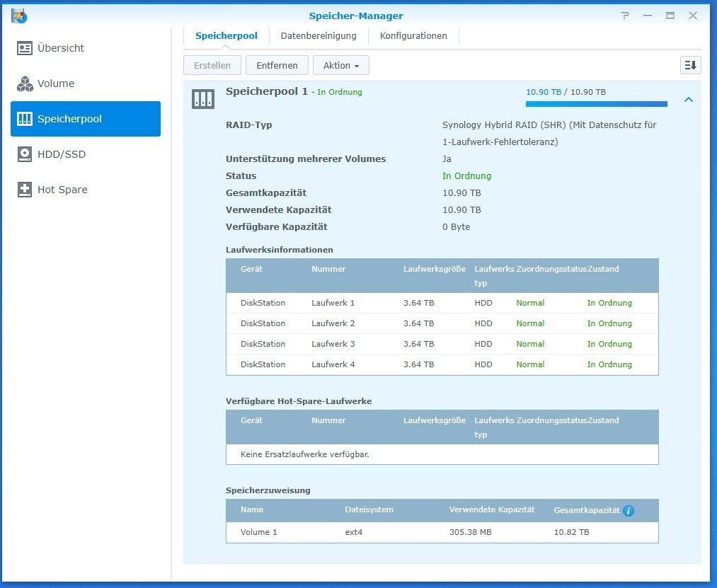Select the Volume 1 row
Screen dimensions: 717x588
[442, 532]
